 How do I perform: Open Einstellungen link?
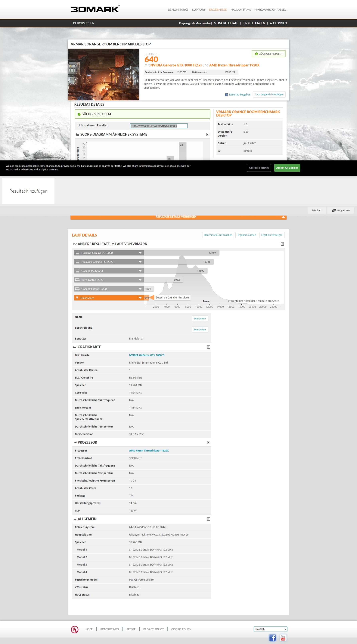point(254,23)
